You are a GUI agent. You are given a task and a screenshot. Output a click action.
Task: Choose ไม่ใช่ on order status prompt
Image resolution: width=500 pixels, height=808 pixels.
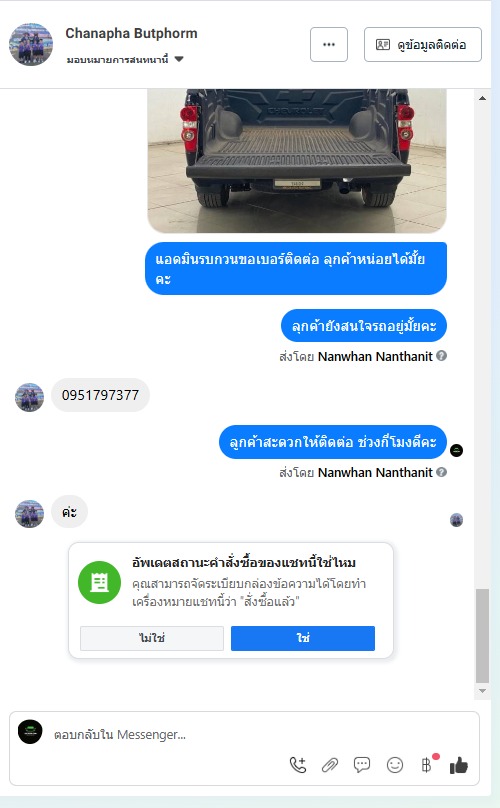tap(152, 638)
